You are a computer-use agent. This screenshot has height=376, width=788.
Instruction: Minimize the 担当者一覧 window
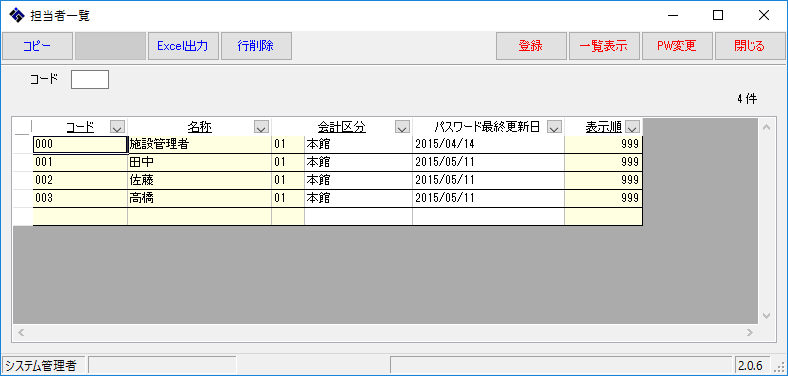coord(672,16)
